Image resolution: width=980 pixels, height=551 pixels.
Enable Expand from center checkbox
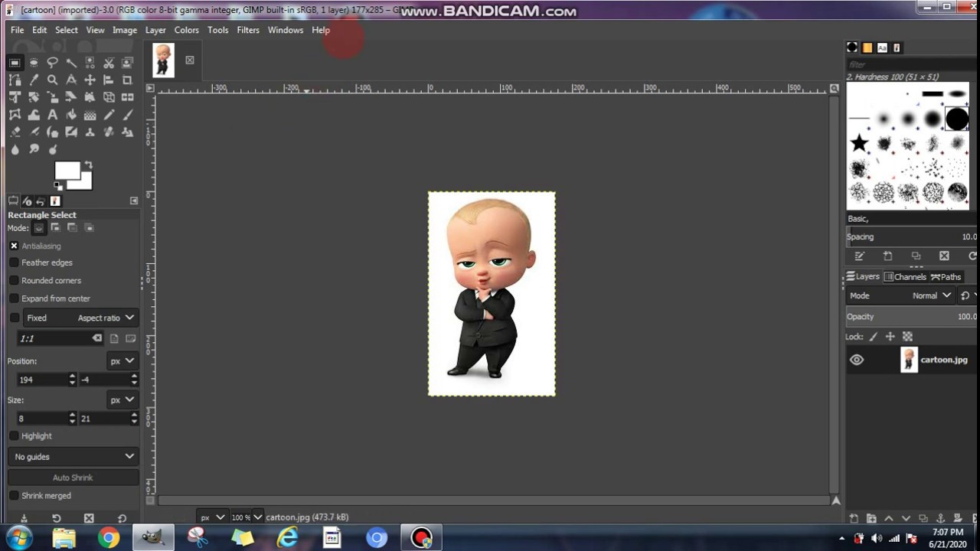(x=14, y=298)
